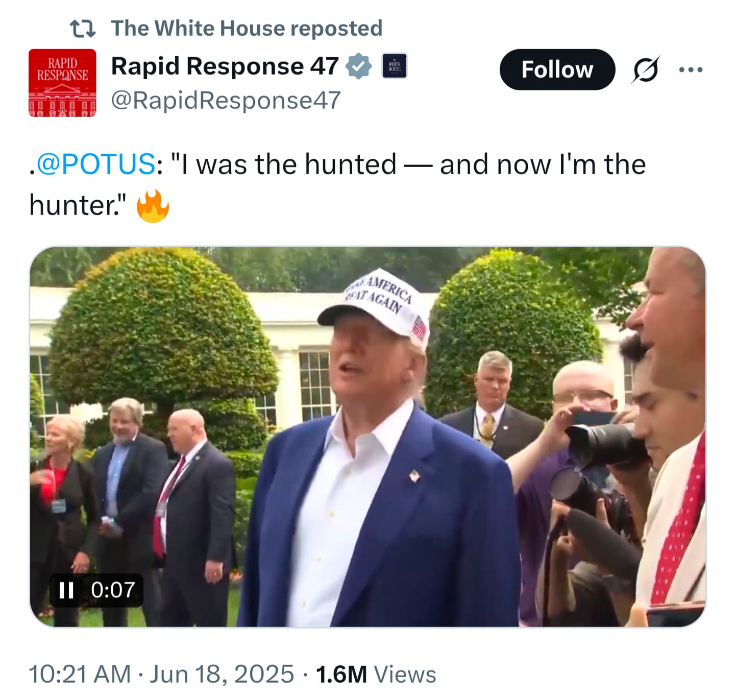Click the repost arrows icon at top
The height and width of the screenshot is (700, 735).
point(83,29)
